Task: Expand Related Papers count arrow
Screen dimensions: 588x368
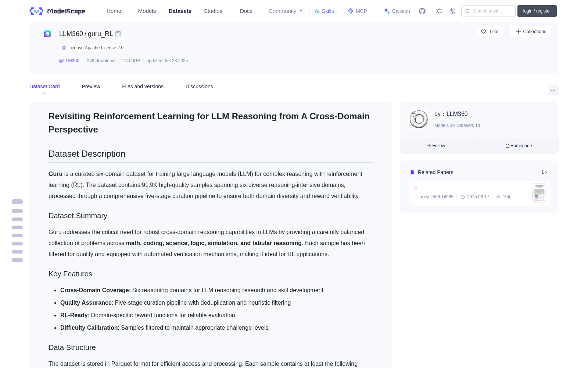Action: pyautogui.click(x=544, y=172)
